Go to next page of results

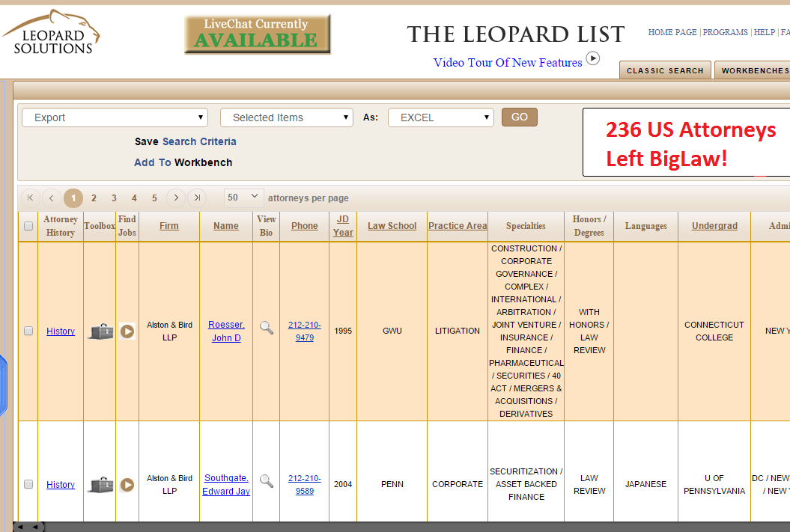(176, 198)
